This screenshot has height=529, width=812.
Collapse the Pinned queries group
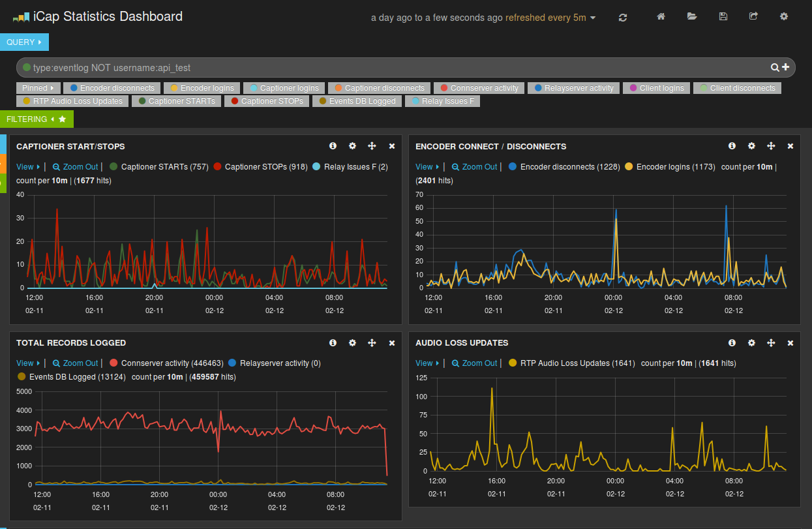click(38, 88)
